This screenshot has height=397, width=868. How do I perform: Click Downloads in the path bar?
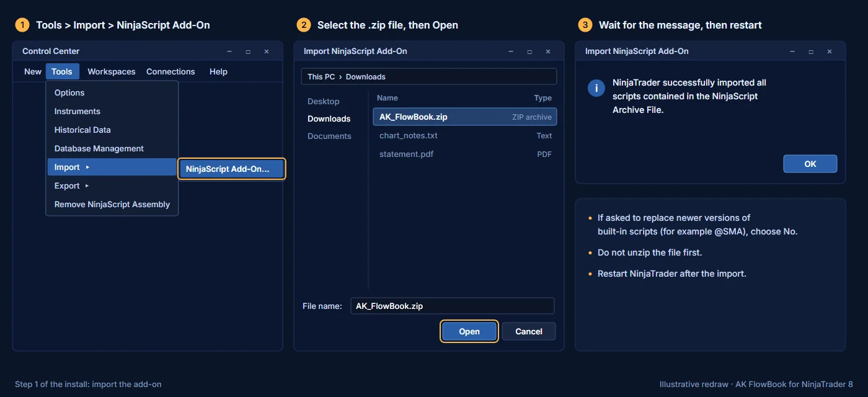(366, 77)
